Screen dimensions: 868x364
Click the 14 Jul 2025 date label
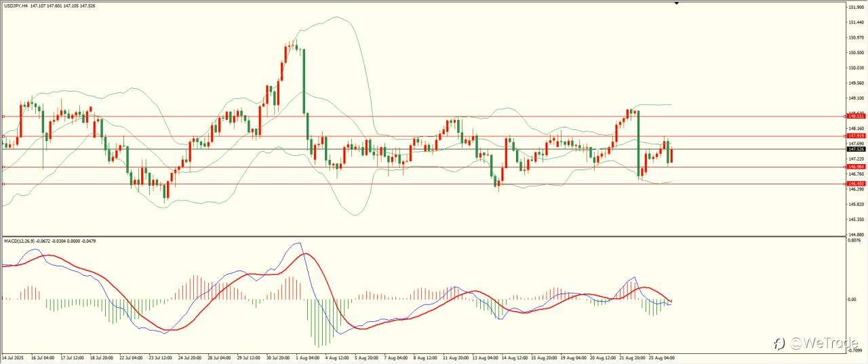click(x=13, y=357)
